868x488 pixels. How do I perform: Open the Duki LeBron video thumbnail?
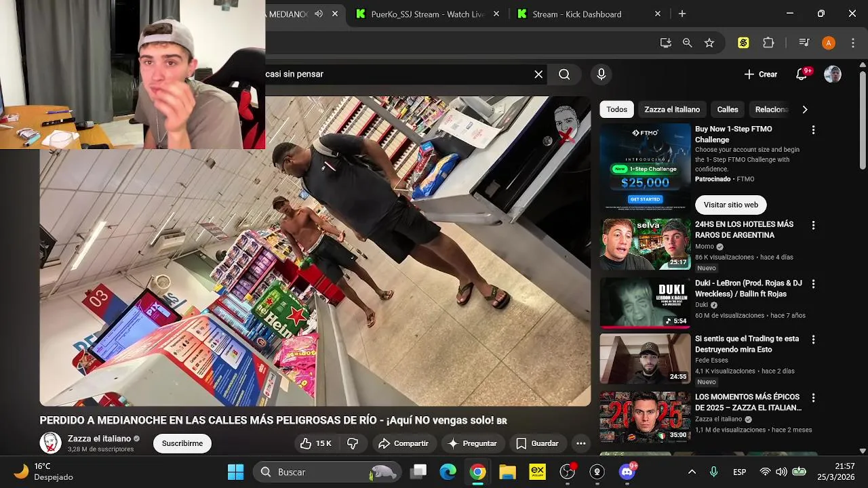(x=645, y=303)
